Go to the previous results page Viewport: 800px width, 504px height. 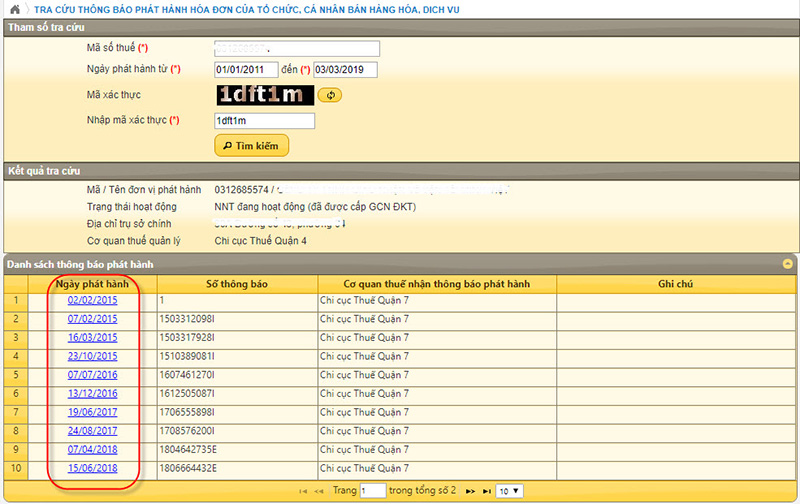[x=319, y=491]
